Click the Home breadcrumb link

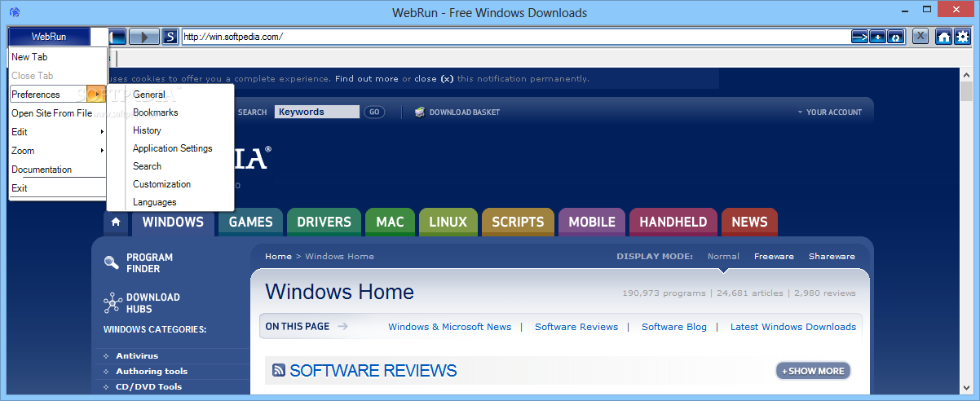[278, 256]
